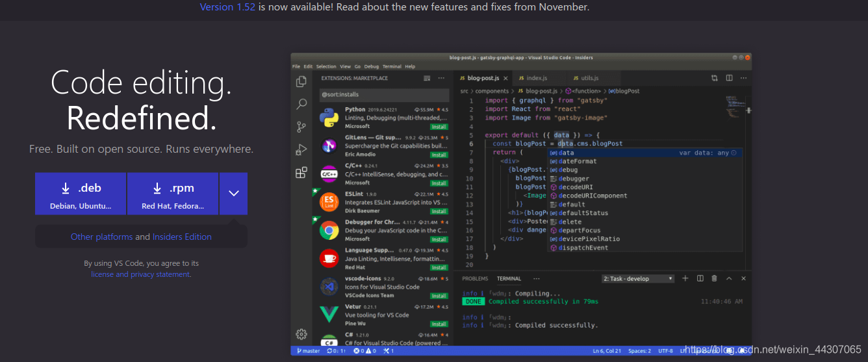Open the Insiders Edition link
This screenshot has height=362, width=868.
182,237
